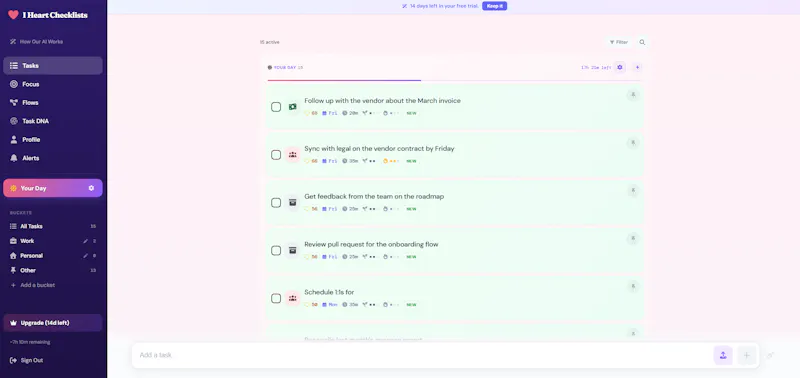
Task: Click the 35m duration chip on Sync with legal task
Action: click(350, 161)
